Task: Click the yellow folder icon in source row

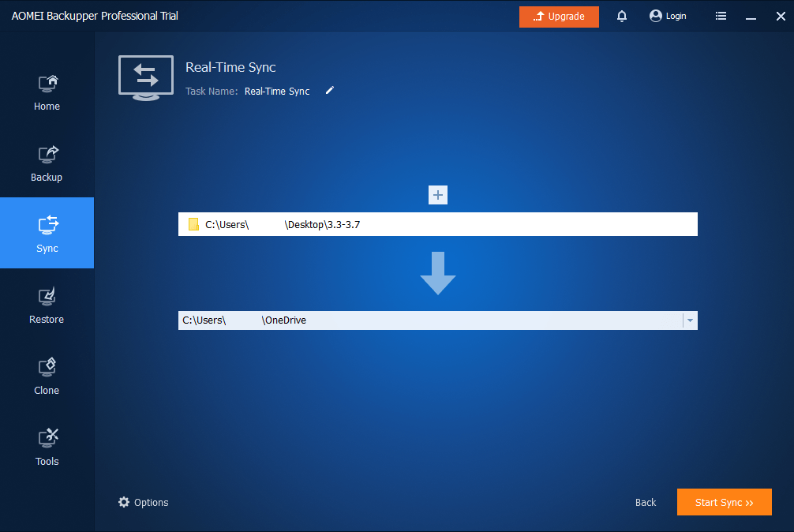Action: point(193,224)
